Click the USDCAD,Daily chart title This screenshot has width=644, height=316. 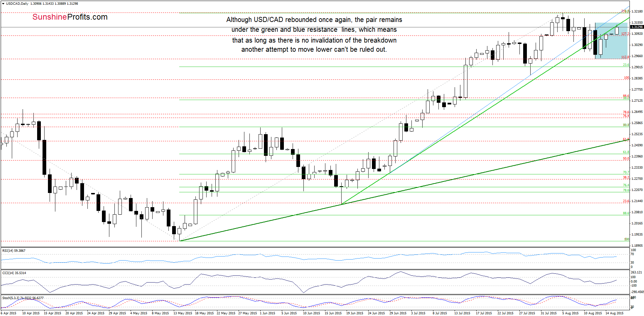coord(17,4)
